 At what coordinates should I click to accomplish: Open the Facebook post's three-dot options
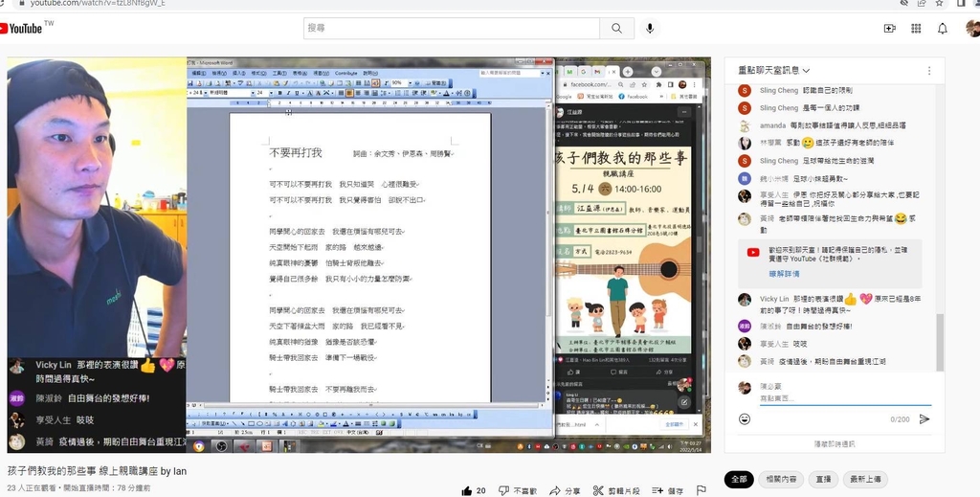tap(684, 113)
